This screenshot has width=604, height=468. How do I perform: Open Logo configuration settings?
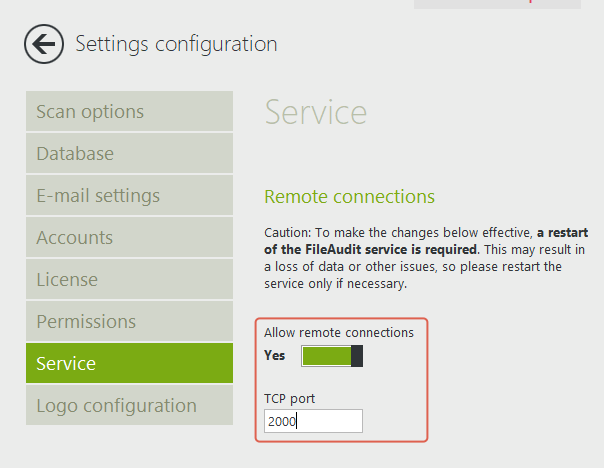click(x=129, y=406)
